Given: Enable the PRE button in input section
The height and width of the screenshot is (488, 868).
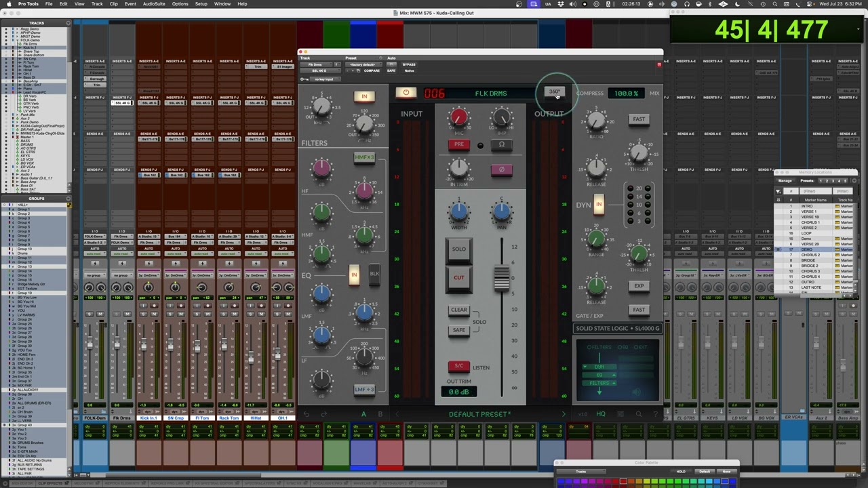Looking at the screenshot, I should point(459,144).
